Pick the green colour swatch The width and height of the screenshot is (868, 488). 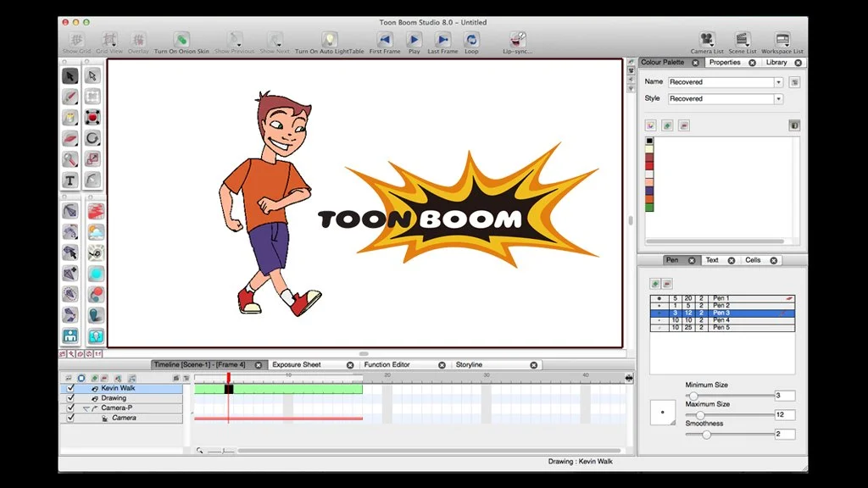[649, 208]
